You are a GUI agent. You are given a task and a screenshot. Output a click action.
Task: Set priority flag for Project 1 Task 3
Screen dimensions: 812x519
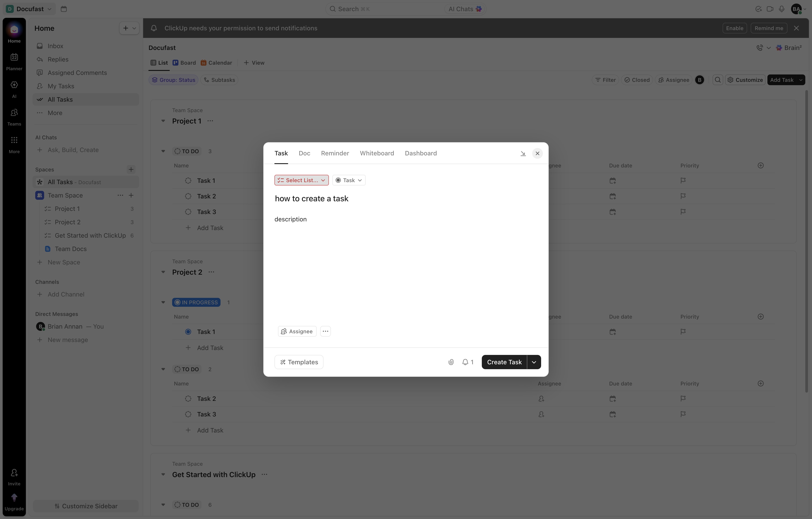click(x=683, y=212)
